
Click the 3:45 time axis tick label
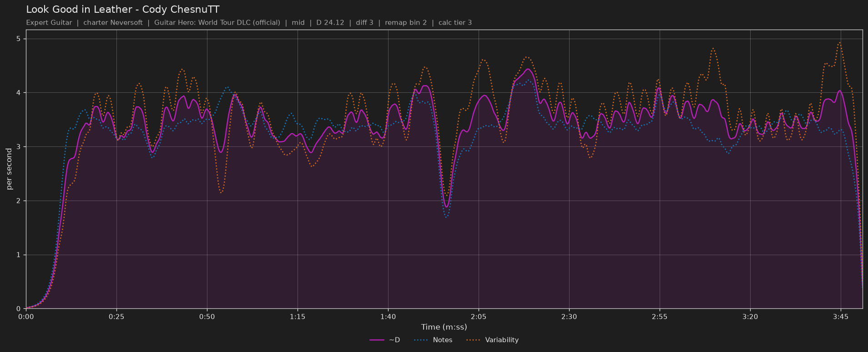(841, 317)
